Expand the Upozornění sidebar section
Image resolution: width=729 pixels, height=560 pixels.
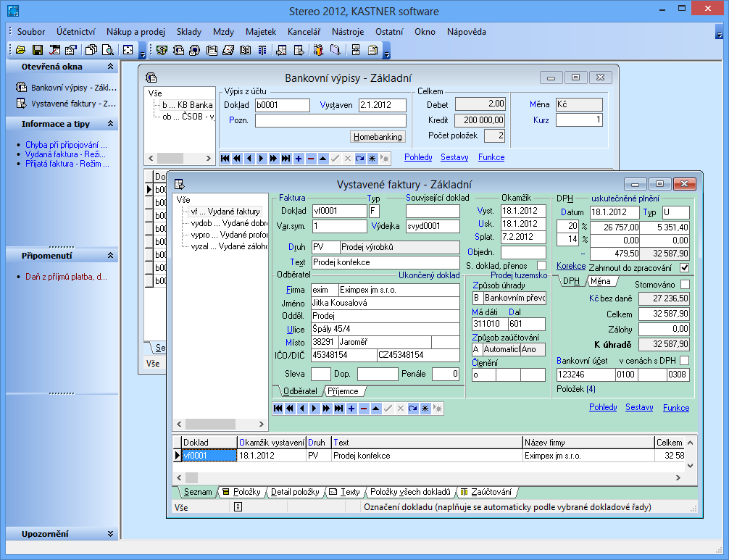(111, 534)
